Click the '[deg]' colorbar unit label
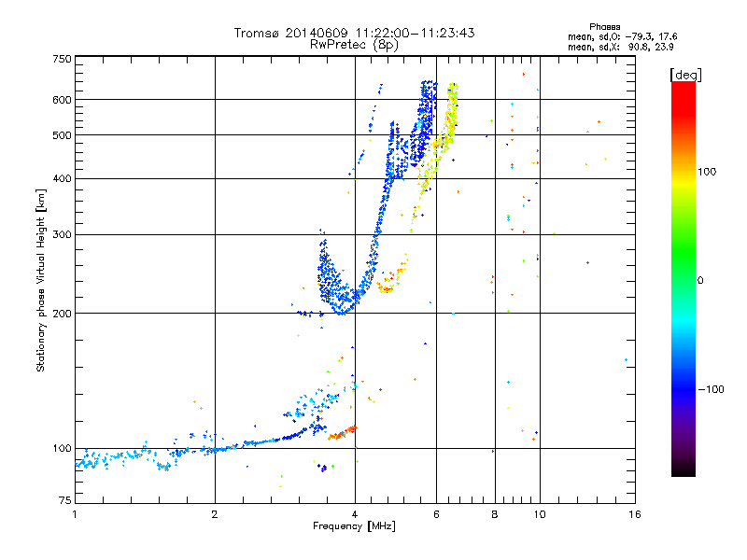Viewport: 747px width, 560px height. coord(685,75)
